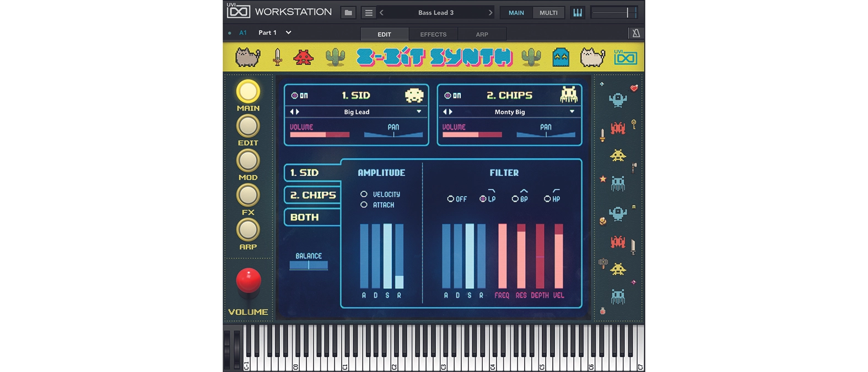The height and width of the screenshot is (372, 868).
Task: Select the 1. SID edit tab
Action: click(312, 172)
